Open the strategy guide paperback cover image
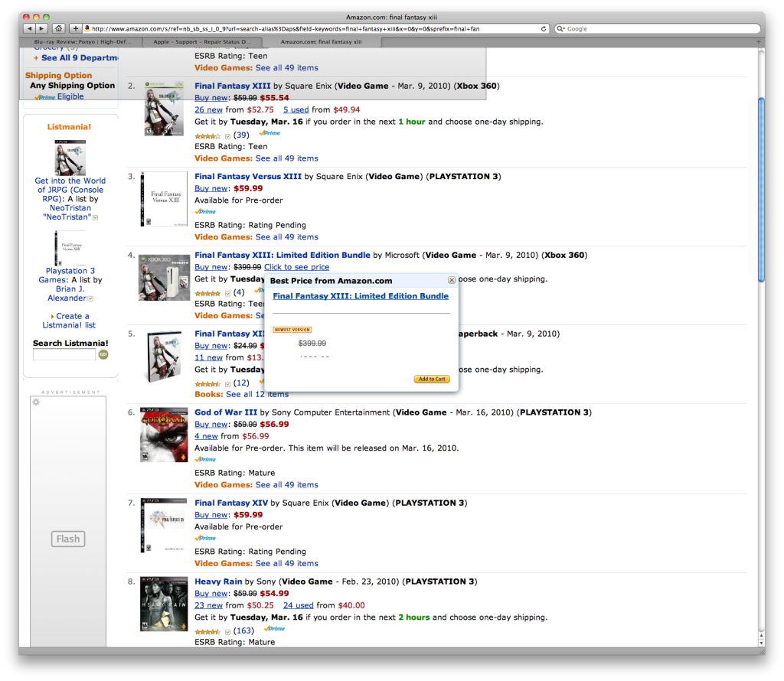784x681 pixels. (164, 357)
